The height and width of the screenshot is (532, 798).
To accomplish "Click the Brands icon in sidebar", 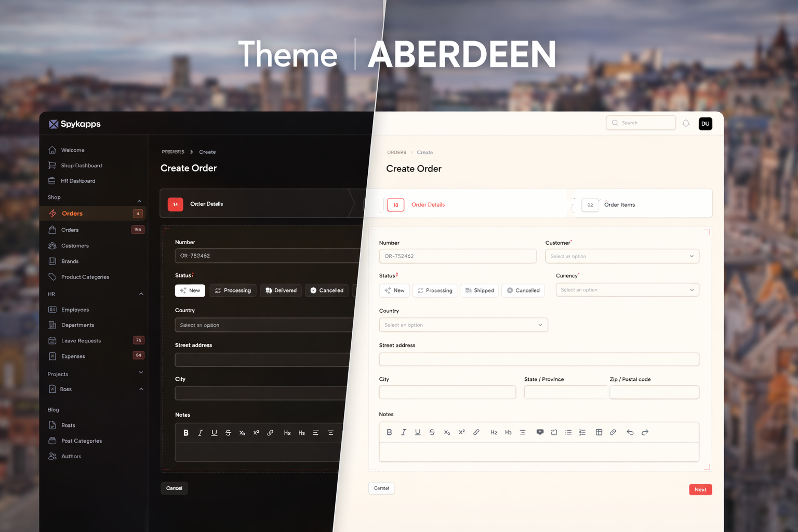I will [52, 261].
